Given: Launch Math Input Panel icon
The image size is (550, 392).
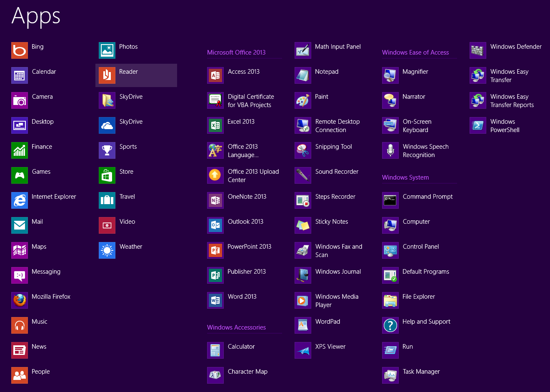Looking at the screenshot, I should pos(303,50).
